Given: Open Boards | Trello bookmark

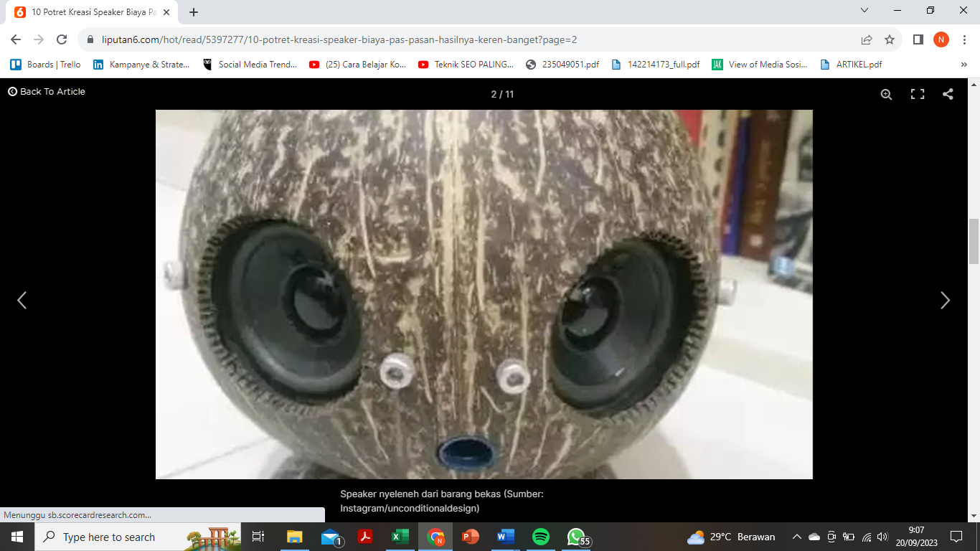Looking at the screenshot, I should (x=46, y=65).
